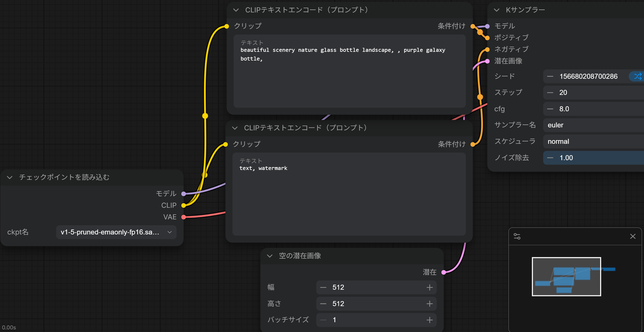Increase the バッチサイズ with plus
644x332 pixels.
click(429, 320)
